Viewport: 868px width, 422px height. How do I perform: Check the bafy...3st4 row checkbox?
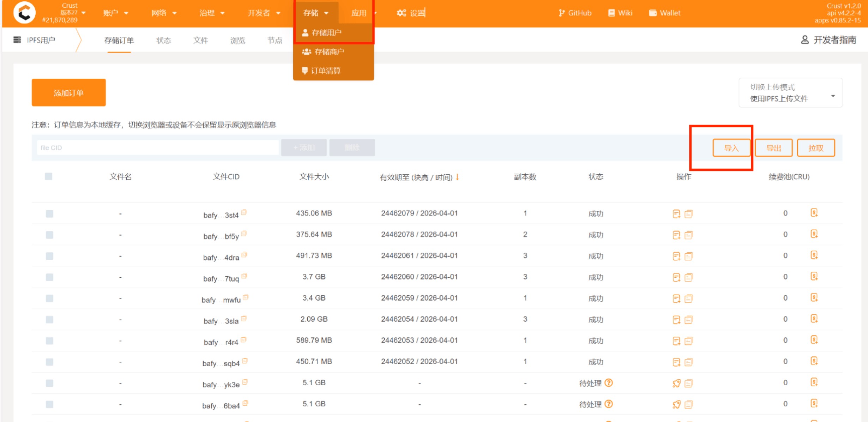pos(49,214)
